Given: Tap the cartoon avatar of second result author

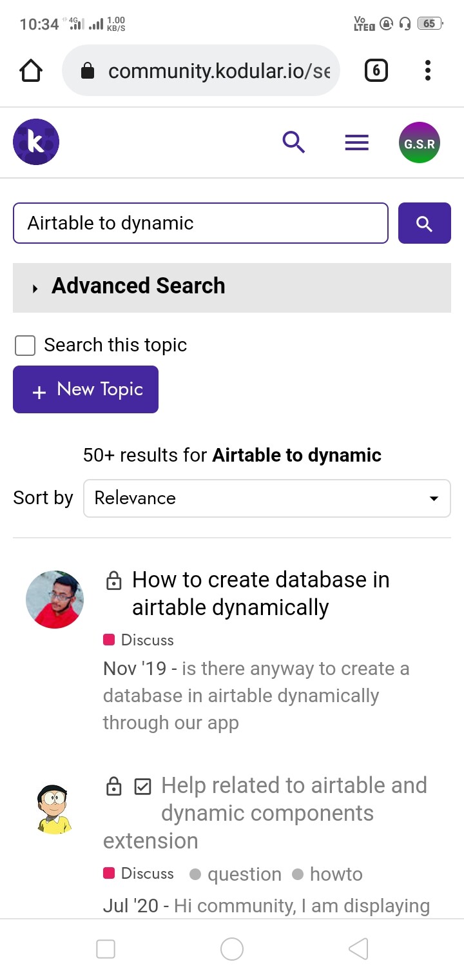Looking at the screenshot, I should (x=55, y=809).
